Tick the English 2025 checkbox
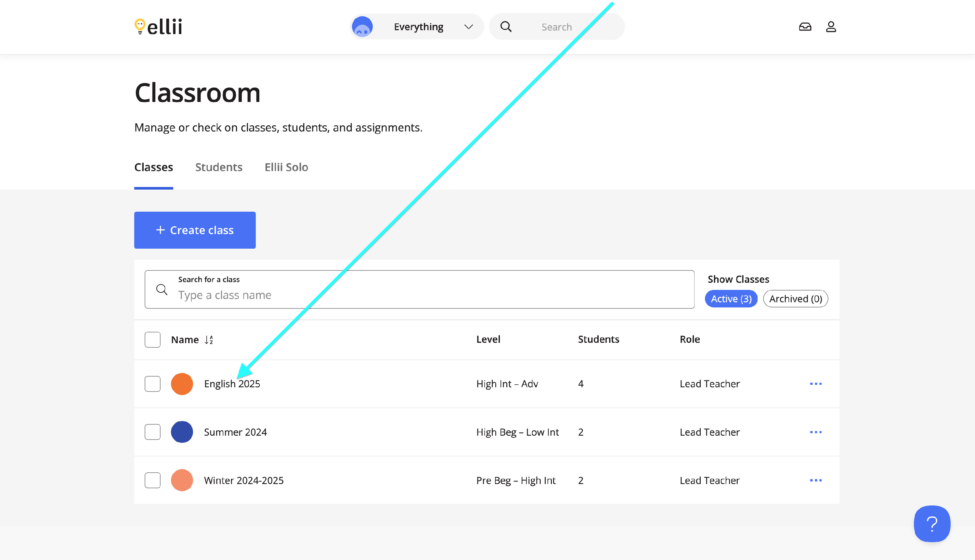Image resolution: width=975 pixels, height=560 pixels. point(152,384)
